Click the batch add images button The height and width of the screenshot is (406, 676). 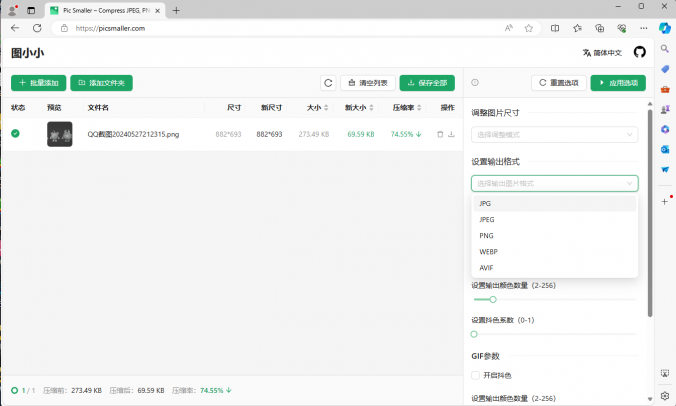[x=38, y=83]
